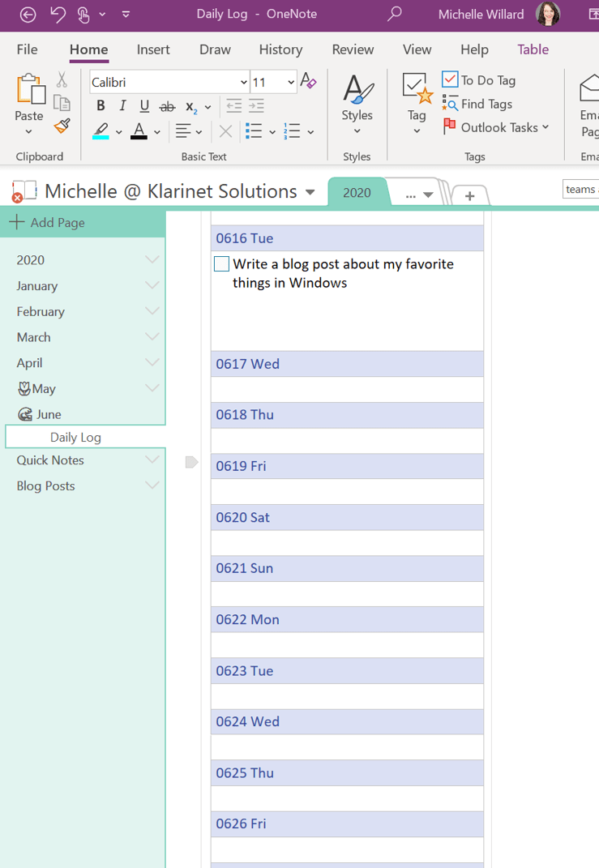Open the Insert ribbon tab
Screen dimensions: 599x868
coord(153,49)
